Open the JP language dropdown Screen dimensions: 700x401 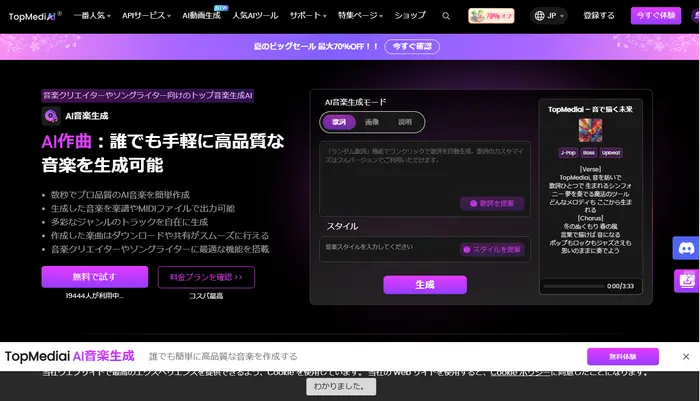[549, 16]
